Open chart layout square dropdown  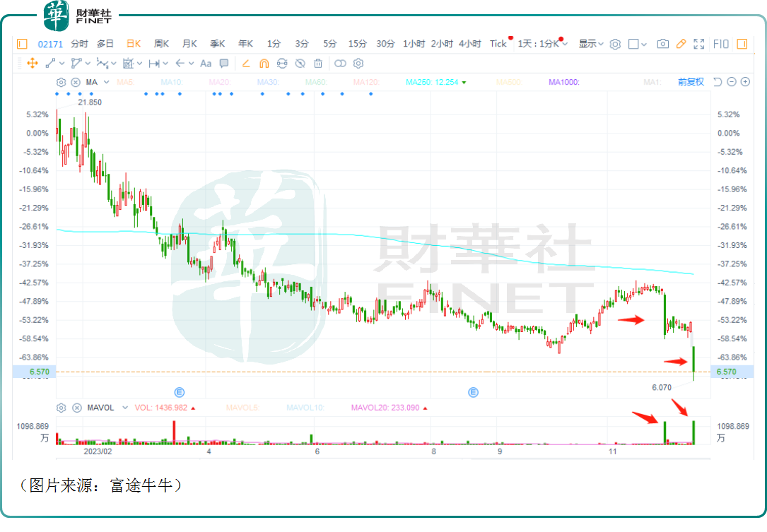click(638, 44)
